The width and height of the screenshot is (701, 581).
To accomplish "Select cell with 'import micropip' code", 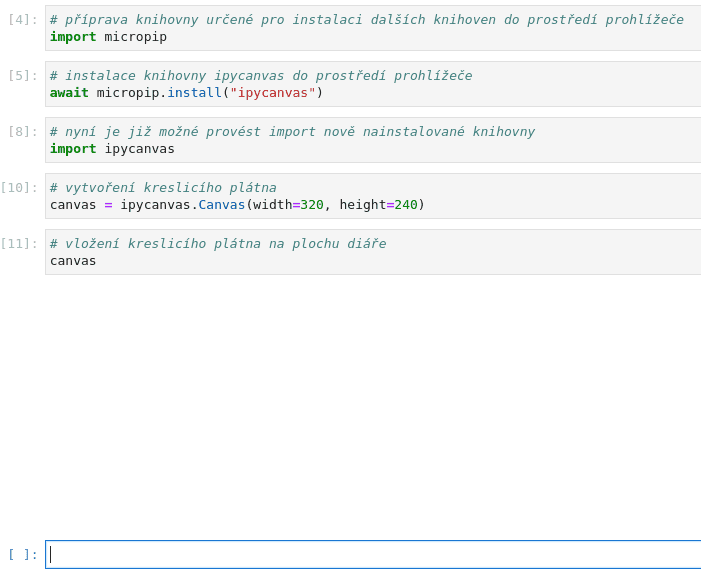I will pos(373,28).
